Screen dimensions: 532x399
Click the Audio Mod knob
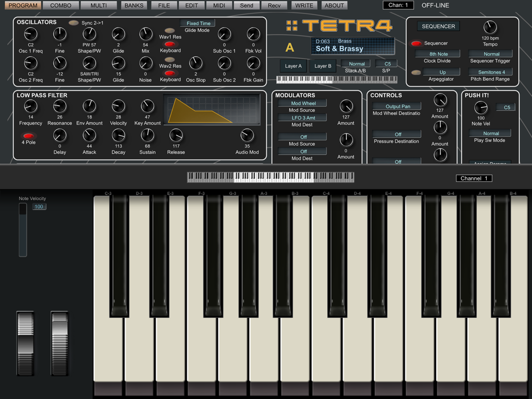click(247, 135)
